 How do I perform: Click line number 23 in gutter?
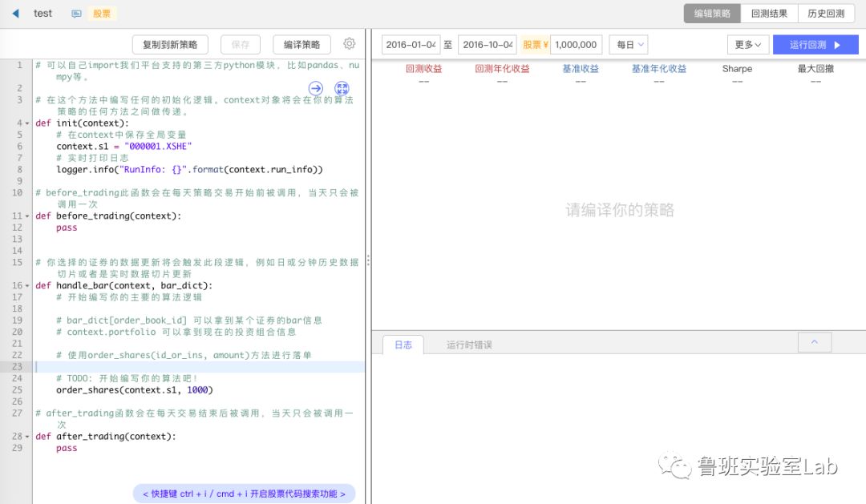tap(17, 366)
